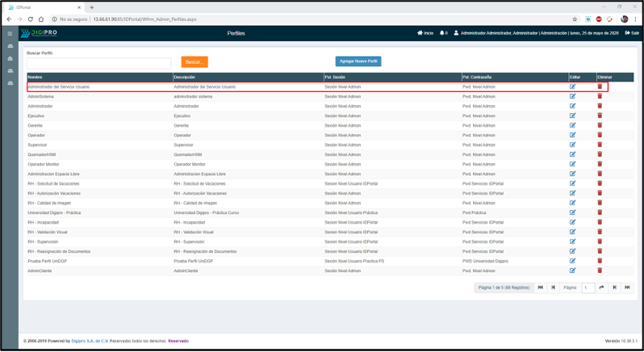Click Salir to log out
The height and width of the screenshot is (352, 644).
[632, 33]
